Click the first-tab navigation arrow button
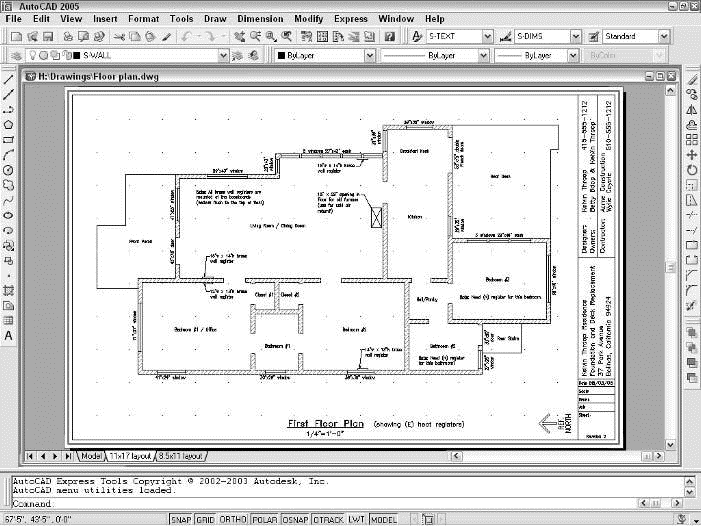 tap(30, 456)
